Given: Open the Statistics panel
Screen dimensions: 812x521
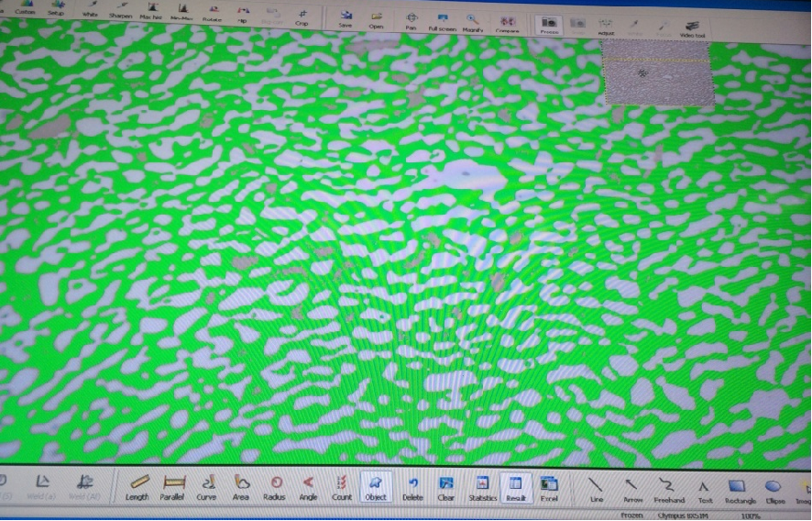Looking at the screenshot, I should [483, 486].
